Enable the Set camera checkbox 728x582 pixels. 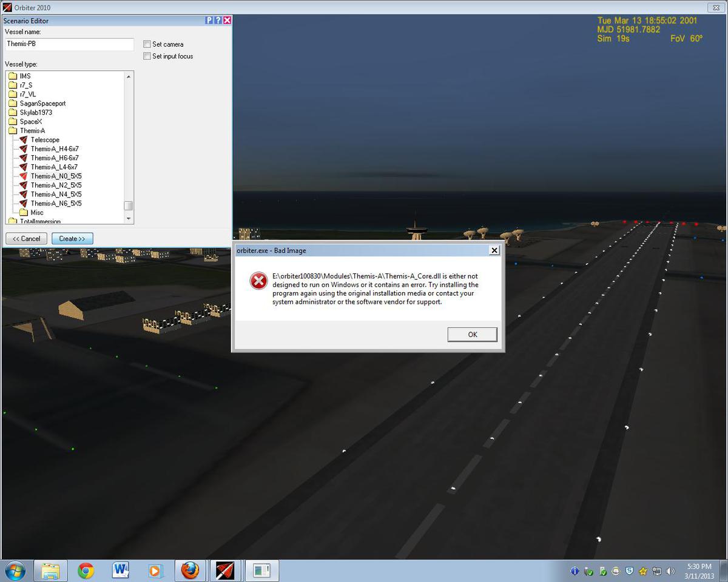pos(147,44)
